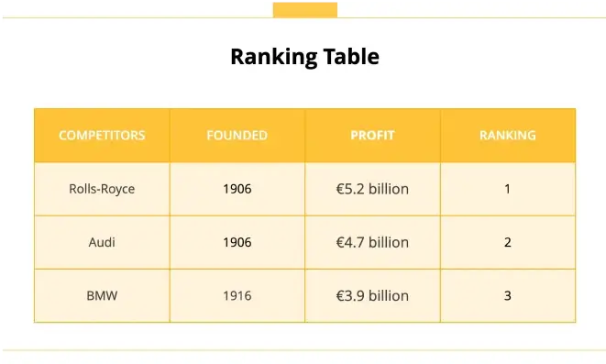Select the RANKING column header
The width and height of the screenshot is (606, 364).
tap(508, 136)
